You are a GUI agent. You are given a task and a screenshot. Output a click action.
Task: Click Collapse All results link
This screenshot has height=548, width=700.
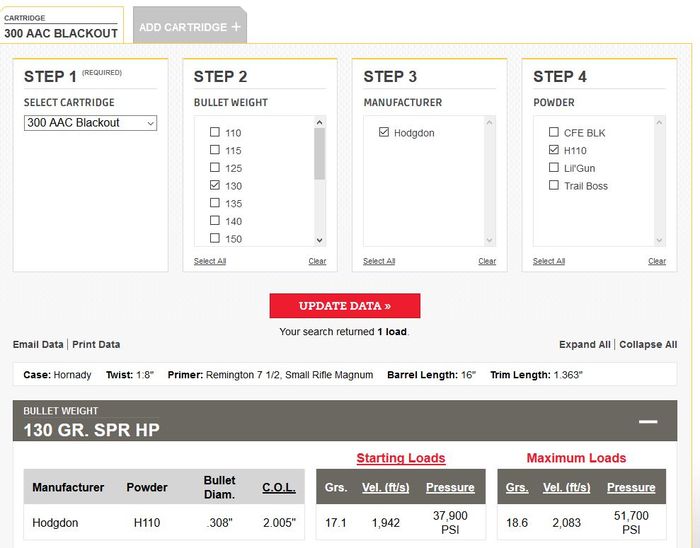(648, 345)
